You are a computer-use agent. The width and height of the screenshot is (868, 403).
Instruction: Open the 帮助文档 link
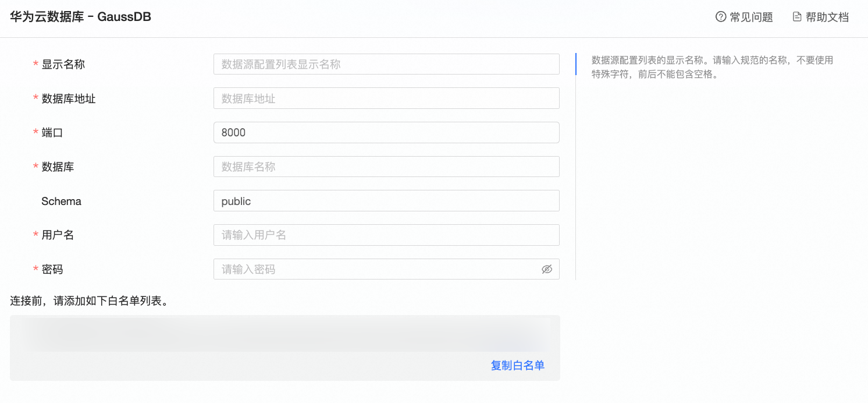[x=827, y=17]
